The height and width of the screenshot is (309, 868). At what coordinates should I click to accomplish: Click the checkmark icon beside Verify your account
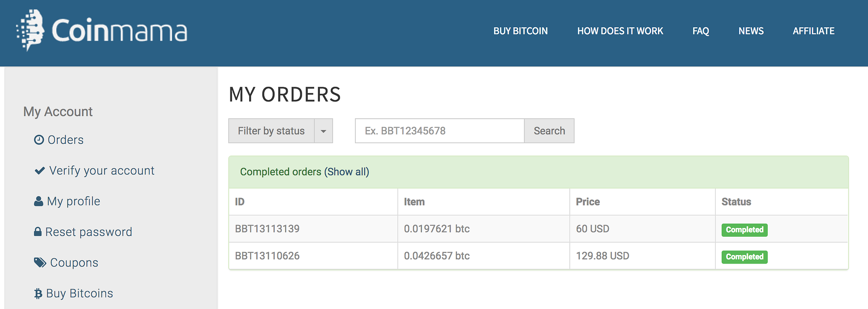[x=39, y=171]
